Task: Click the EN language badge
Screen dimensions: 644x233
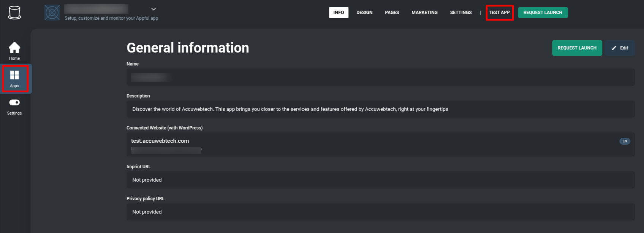Action: pyautogui.click(x=625, y=141)
